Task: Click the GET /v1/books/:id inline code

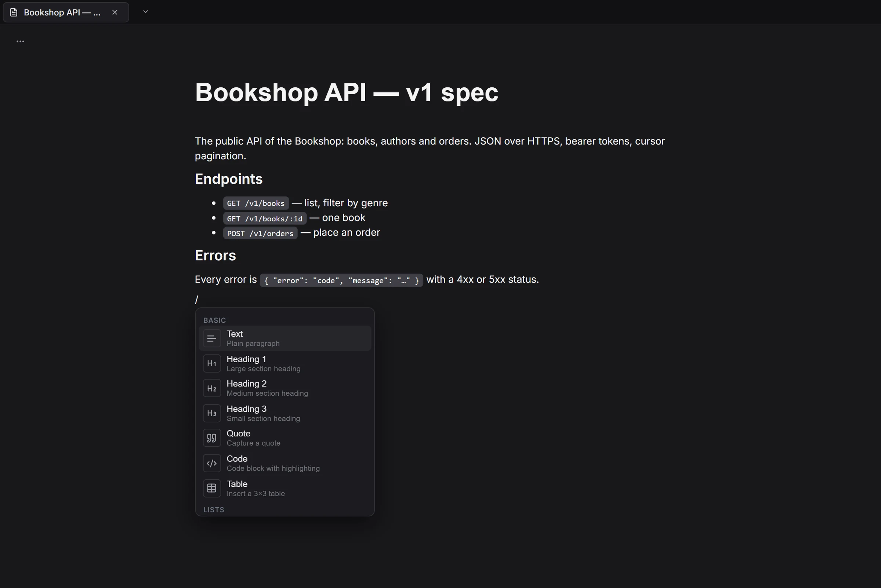Action: (x=265, y=218)
